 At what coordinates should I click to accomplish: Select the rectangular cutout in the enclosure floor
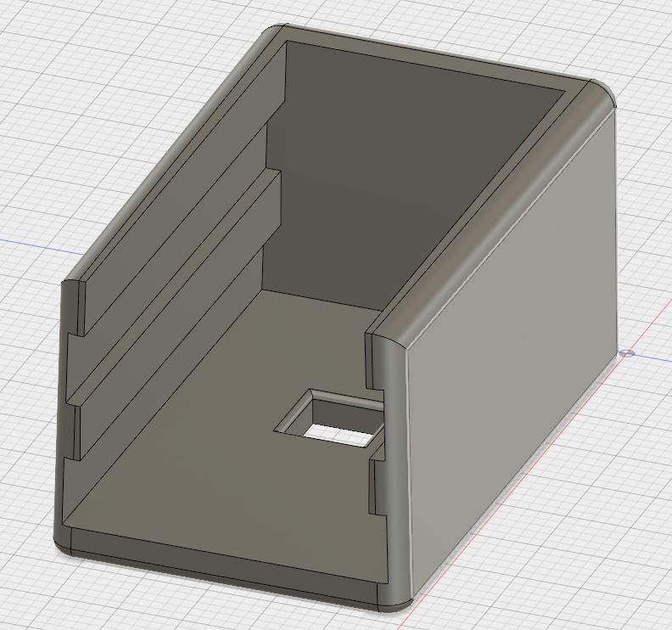point(329,419)
